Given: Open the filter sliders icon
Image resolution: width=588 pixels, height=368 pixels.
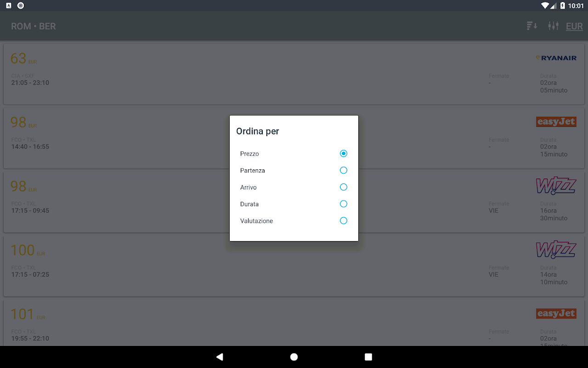Looking at the screenshot, I should 553,26.
